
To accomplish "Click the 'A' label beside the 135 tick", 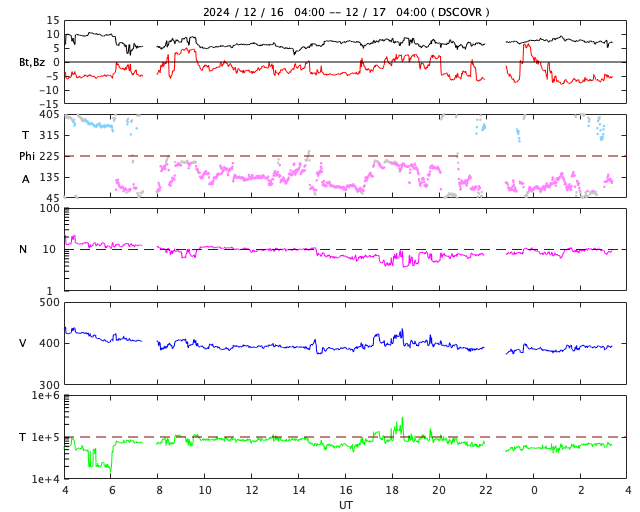I will click(26, 179).
